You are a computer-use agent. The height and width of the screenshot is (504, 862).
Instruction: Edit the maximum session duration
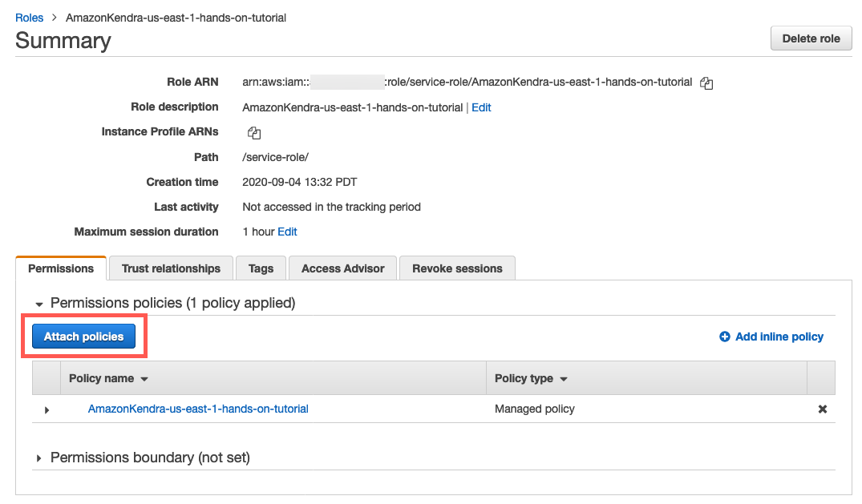pyautogui.click(x=287, y=232)
